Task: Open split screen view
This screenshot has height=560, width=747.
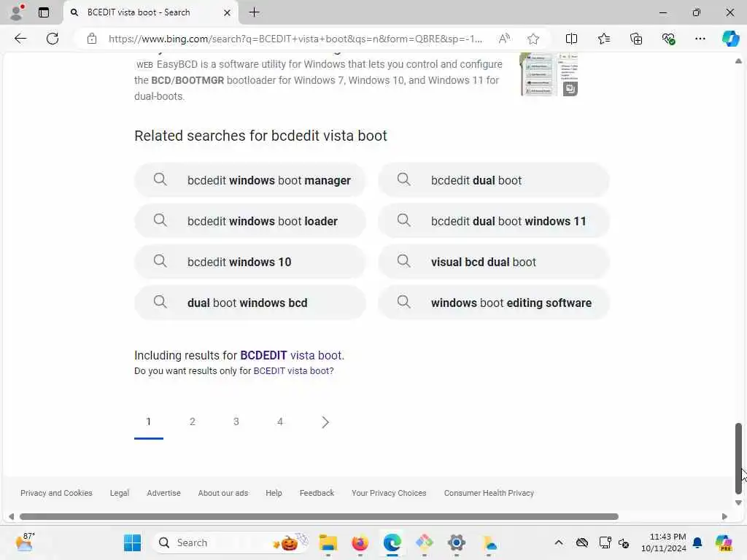Action: (571, 39)
